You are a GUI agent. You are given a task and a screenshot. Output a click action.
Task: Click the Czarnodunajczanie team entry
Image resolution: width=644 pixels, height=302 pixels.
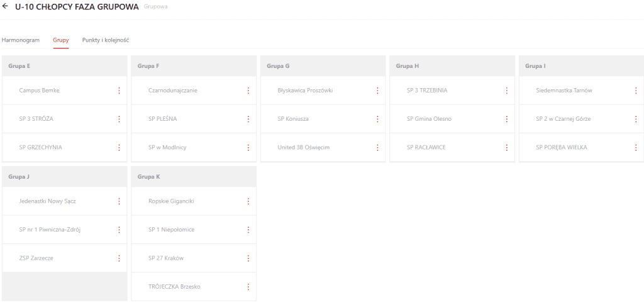click(173, 91)
